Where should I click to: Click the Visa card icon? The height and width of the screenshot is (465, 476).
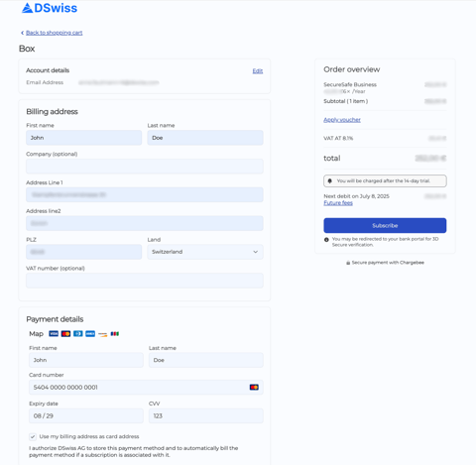click(54, 334)
